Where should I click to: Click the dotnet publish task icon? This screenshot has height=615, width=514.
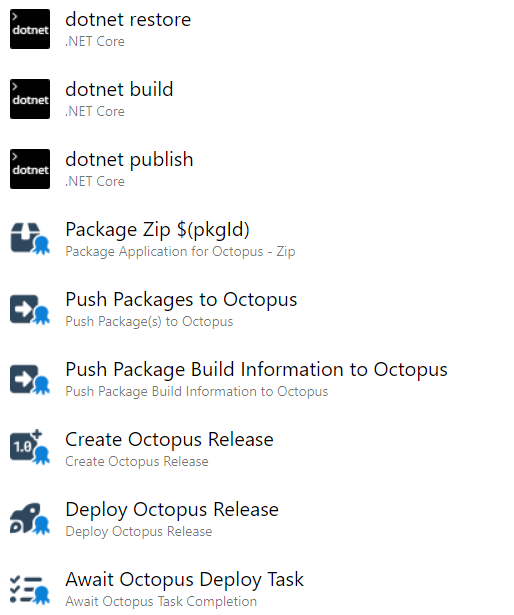30,169
